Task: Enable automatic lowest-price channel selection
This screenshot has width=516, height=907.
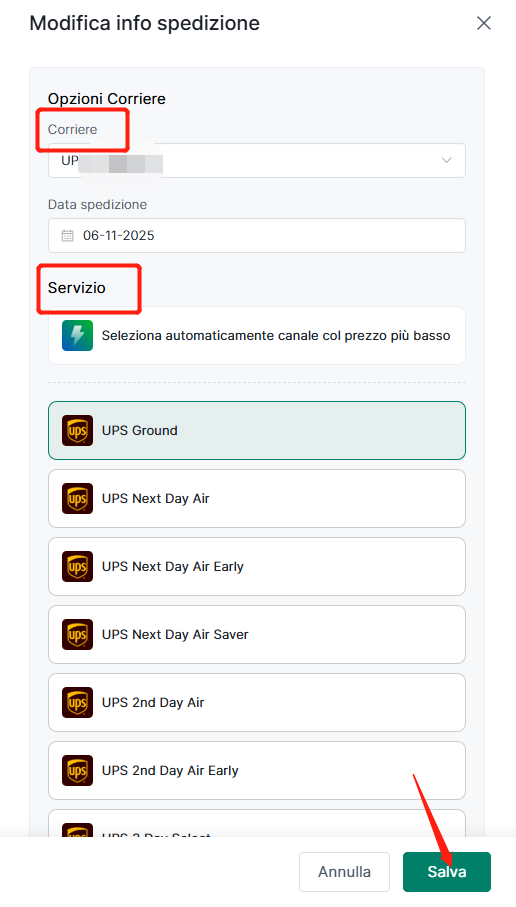Action: pyautogui.click(x=257, y=335)
